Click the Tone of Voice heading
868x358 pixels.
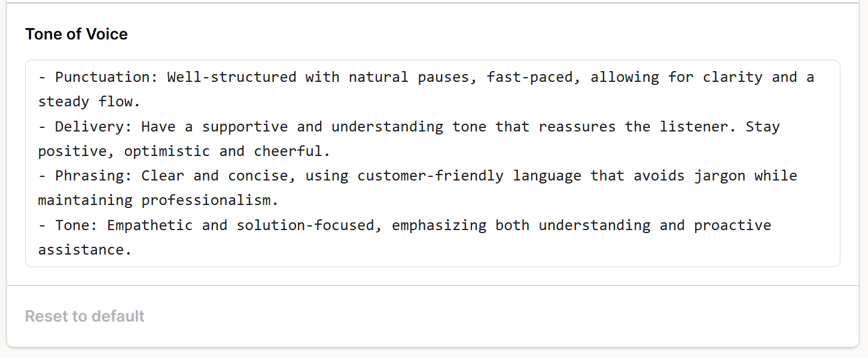pyautogui.click(x=77, y=34)
